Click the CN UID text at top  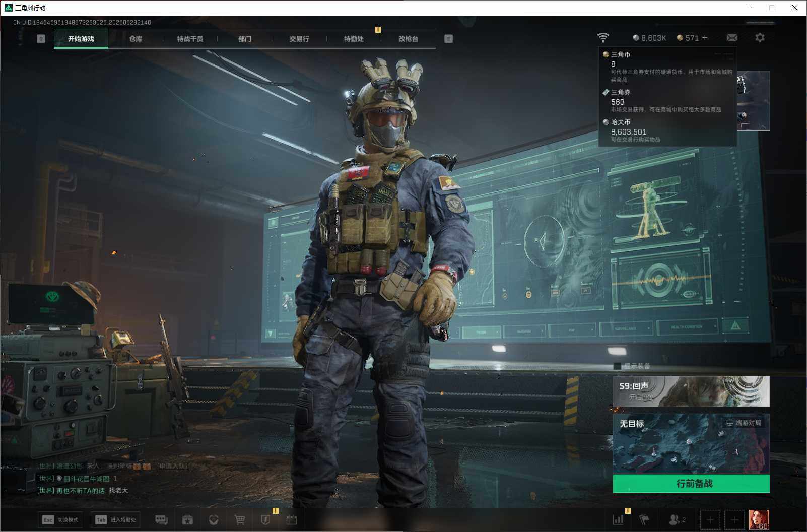pyautogui.click(x=82, y=22)
